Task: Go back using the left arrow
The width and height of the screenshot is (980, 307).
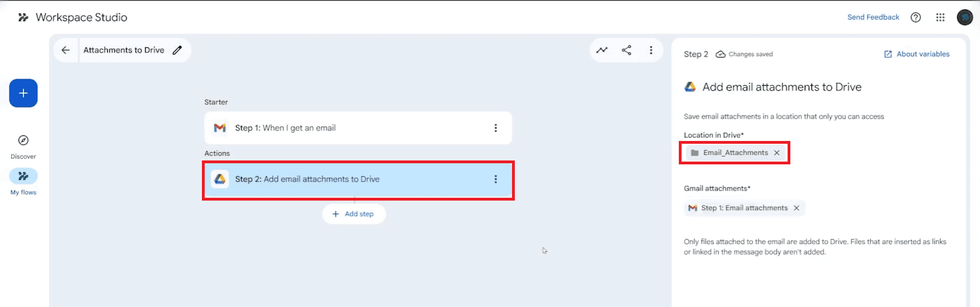Action: pyautogui.click(x=66, y=50)
